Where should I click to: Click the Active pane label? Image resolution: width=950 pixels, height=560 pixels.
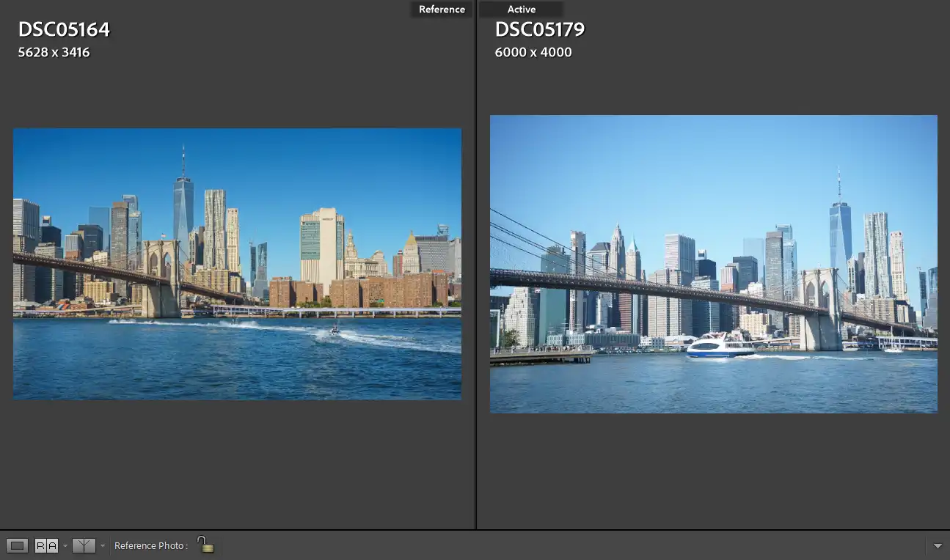tap(522, 10)
